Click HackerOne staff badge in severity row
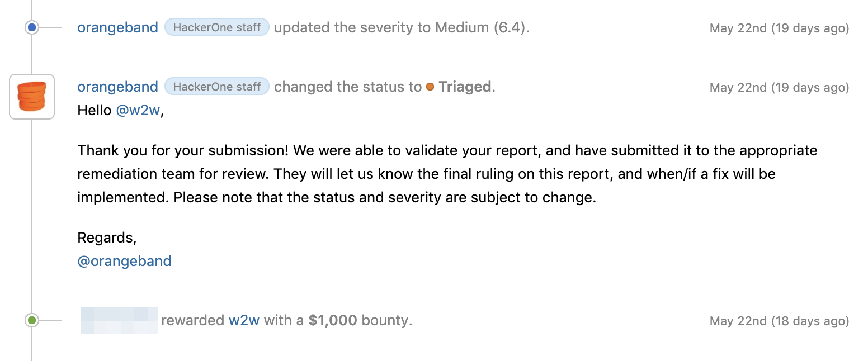 coord(217,27)
